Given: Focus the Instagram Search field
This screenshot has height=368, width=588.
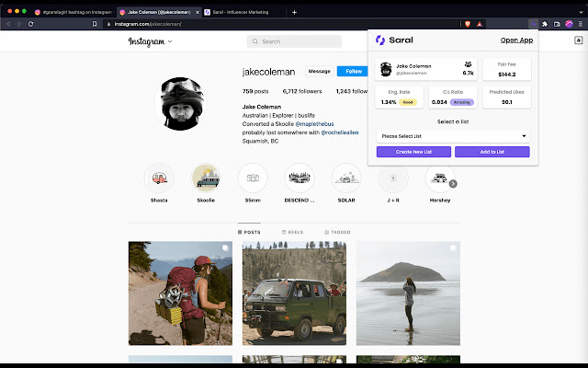Looking at the screenshot, I should click(294, 41).
